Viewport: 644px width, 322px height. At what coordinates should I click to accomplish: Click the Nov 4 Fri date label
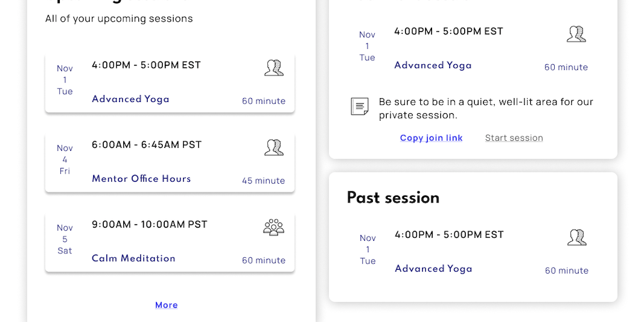(x=65, y=160)
